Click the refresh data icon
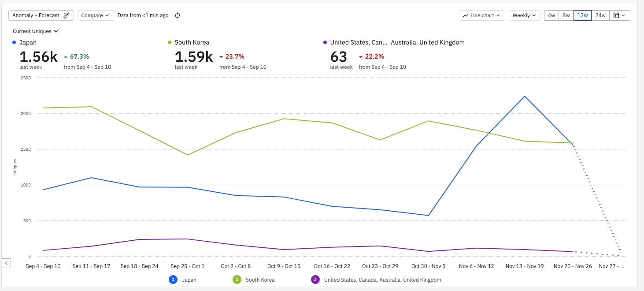644x291 pixels. pos(178,15)
